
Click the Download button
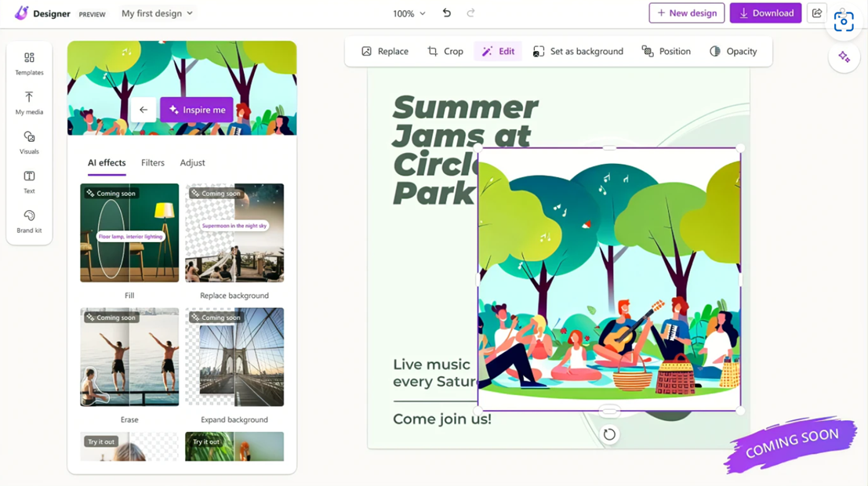tap(765, 13)
